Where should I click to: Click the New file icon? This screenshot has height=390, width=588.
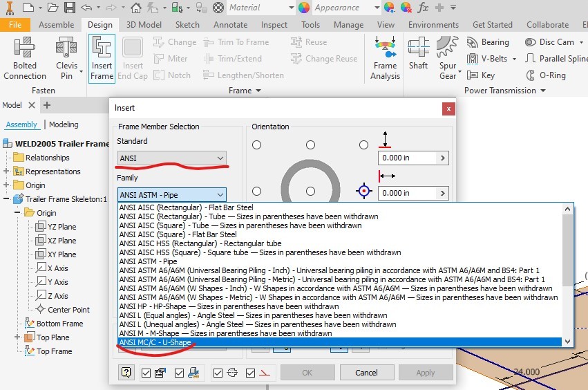(x=28, y=7)
